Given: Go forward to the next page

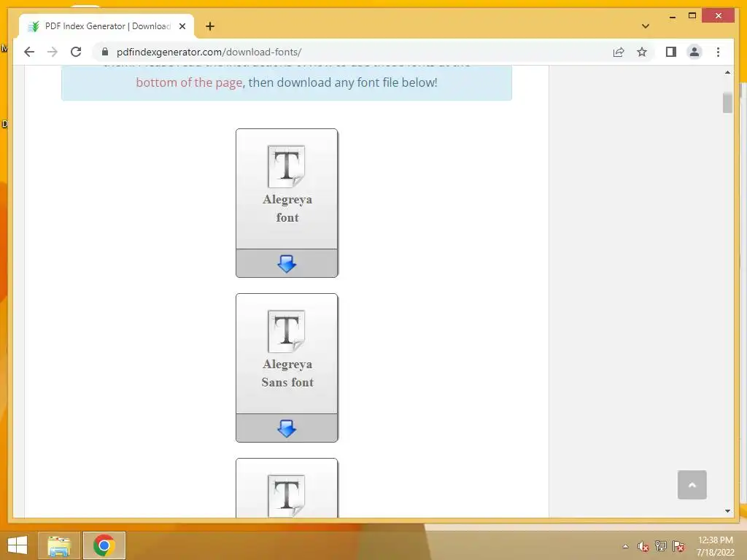Looking at the screenshot, I should pos(53,52).
